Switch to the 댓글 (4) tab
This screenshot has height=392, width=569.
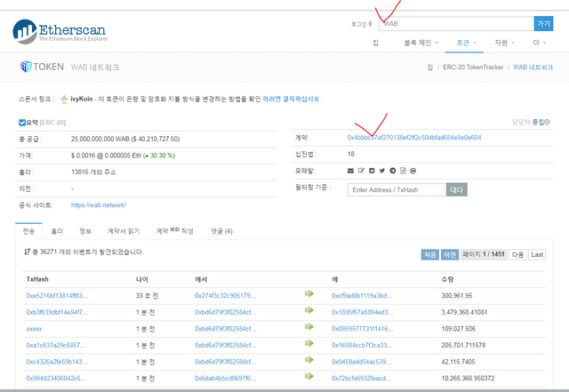click(x=221, y=231)
